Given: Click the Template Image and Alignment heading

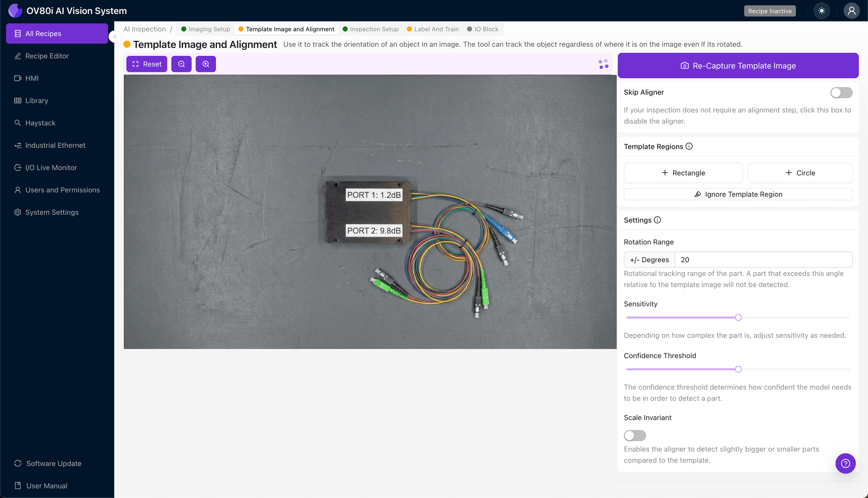Looking at the screenshot, I should coord(205,45).
